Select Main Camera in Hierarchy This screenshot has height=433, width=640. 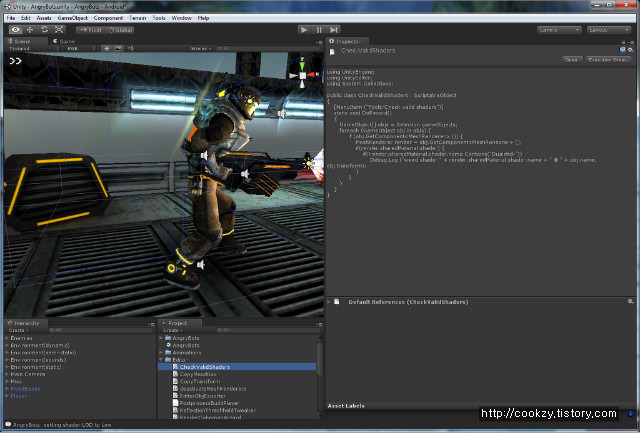click(x=28, y=374)
